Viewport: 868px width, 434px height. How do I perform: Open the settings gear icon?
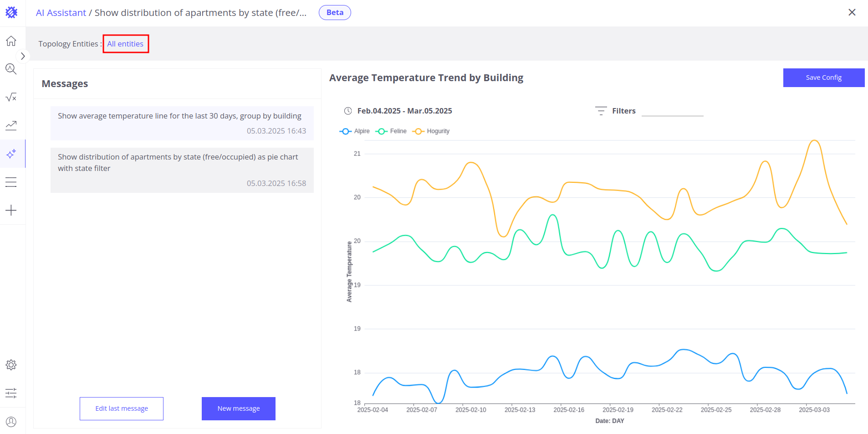click(x=11, y=365)
